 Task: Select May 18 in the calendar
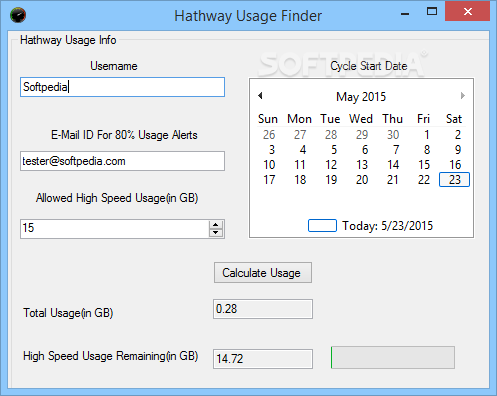coord(300,180)
